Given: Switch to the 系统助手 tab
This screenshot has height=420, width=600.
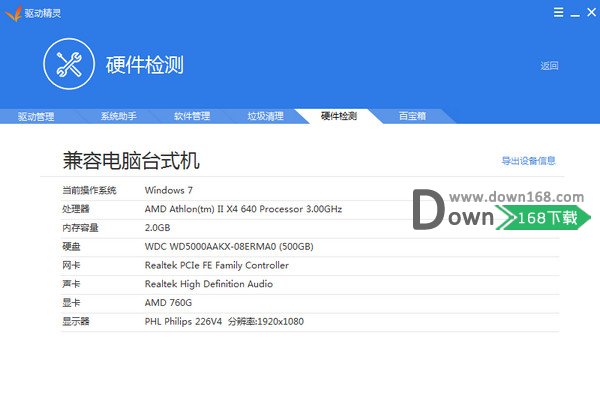Looking at the screenshot, I should coord(119,116).
